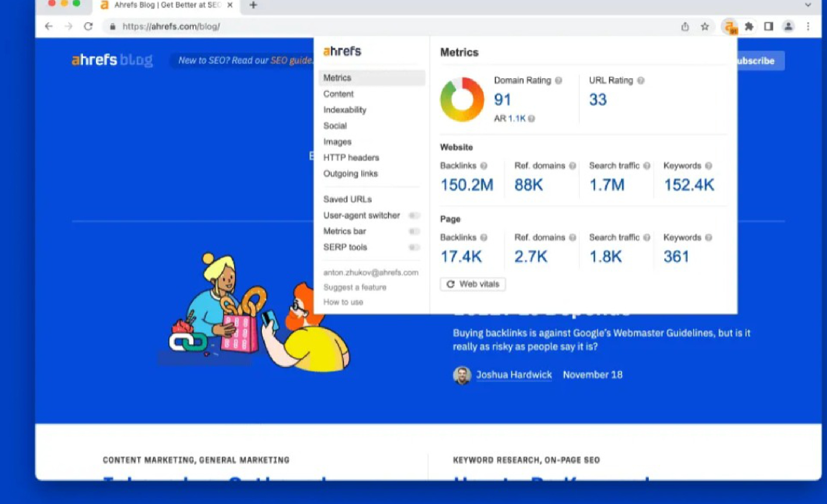Viewport: 827px width, 504px height.
Task: Turn on the SERP tools toggle
Action: [414, 247]
